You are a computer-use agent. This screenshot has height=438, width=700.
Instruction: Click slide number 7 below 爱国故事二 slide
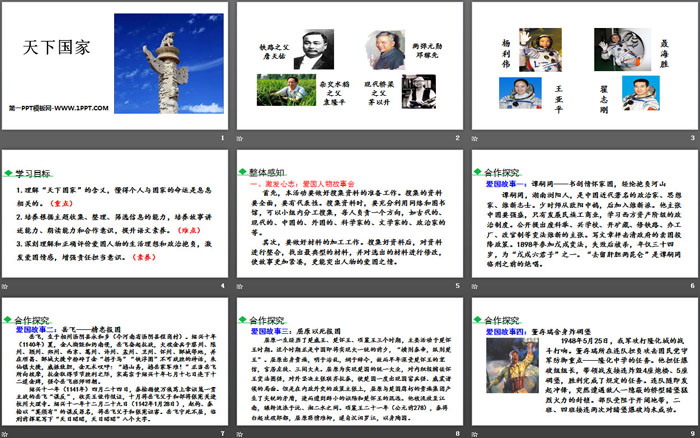[x=222, y=434]
